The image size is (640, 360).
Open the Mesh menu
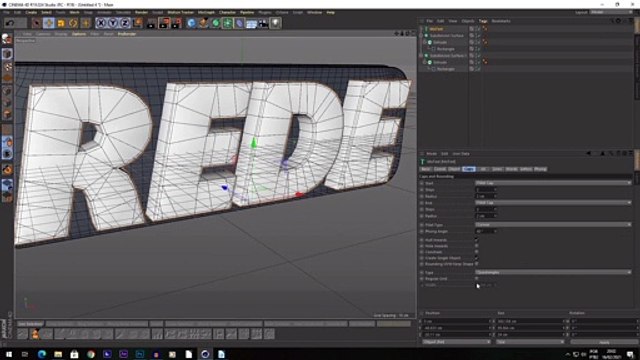click(x=75, y=13)
